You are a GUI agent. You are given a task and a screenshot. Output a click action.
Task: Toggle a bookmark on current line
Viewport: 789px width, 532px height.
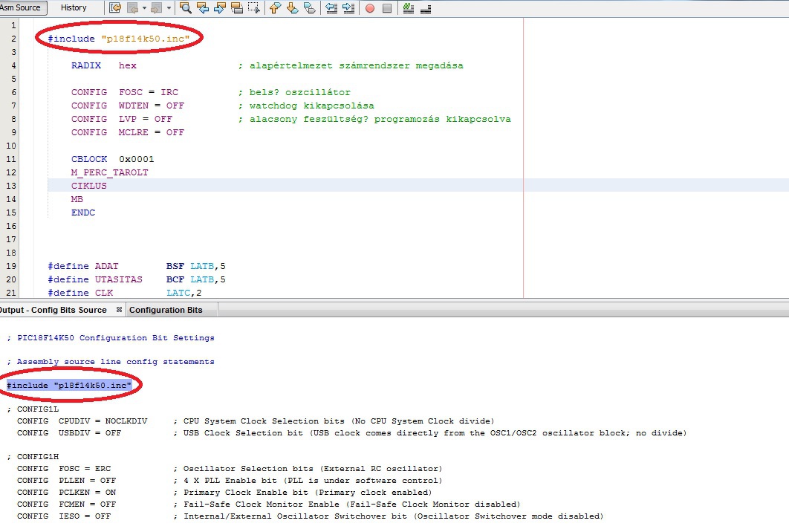310,8
